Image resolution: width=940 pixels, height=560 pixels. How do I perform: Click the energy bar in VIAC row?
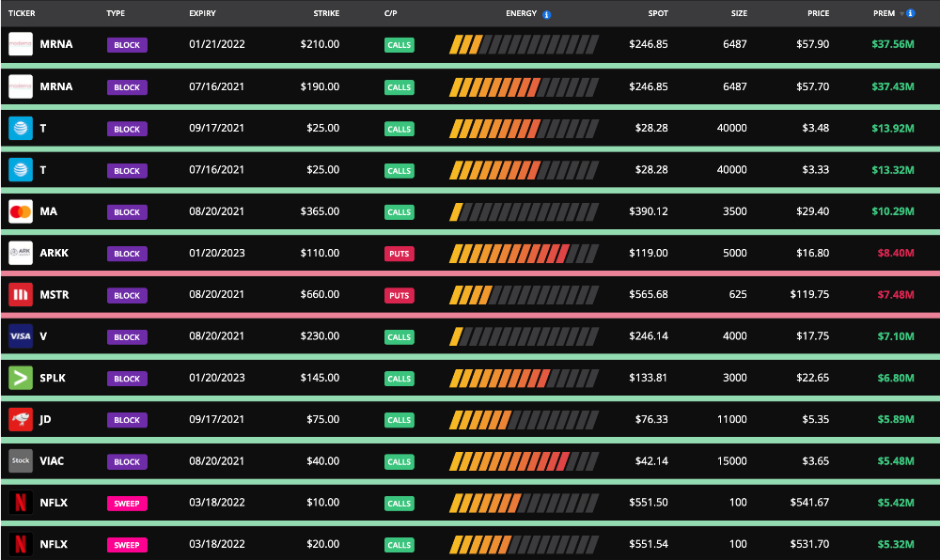[524, 461]
